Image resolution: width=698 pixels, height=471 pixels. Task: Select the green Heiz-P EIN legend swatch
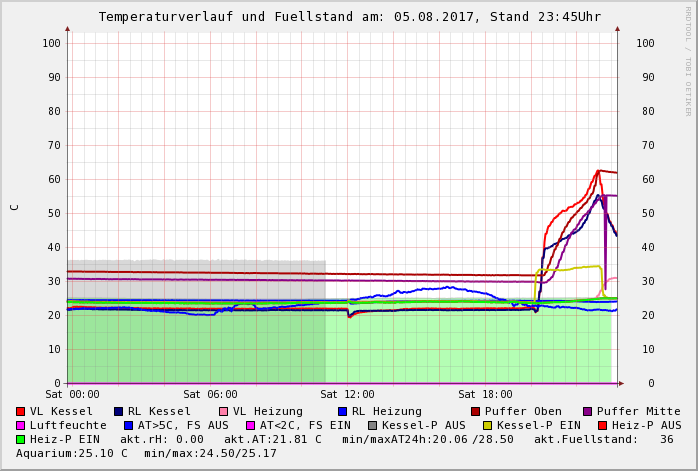[x=20, y=439]
